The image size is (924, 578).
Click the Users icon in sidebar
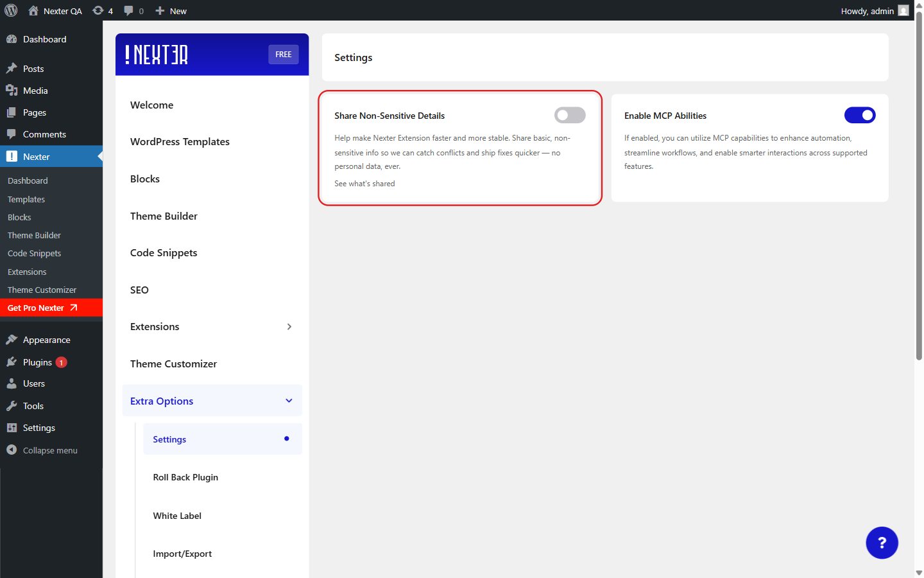click(12, 383)
